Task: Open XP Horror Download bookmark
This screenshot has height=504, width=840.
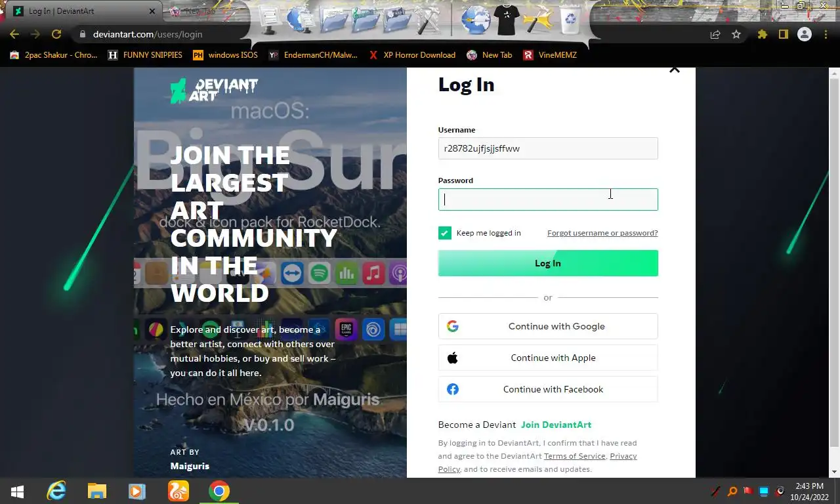Action: pyautogui.click(x=412, y=55)
